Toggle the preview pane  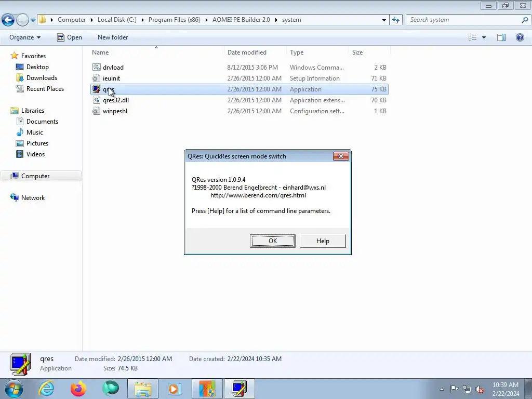(x=501, y=37)
